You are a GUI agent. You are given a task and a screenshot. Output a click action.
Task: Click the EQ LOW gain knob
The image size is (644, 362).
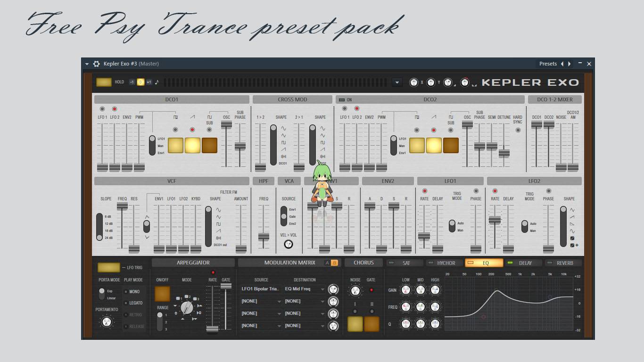pyautogui.click(x=405, y=290)
